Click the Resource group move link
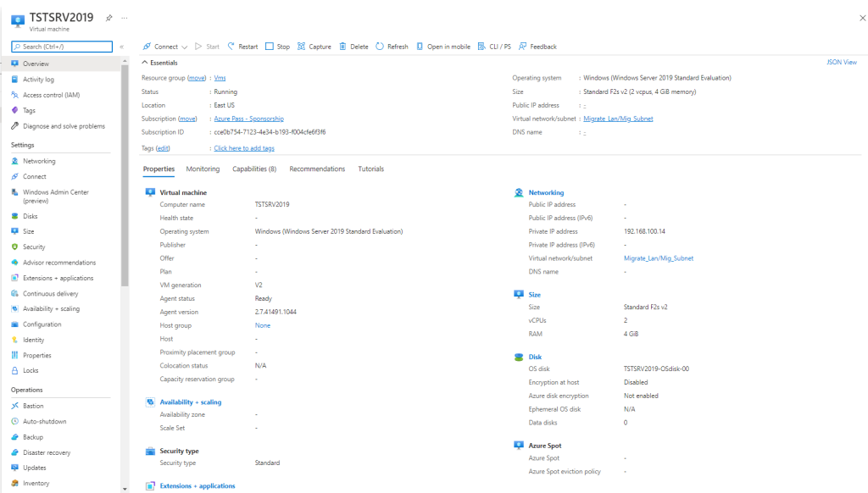The image size is (868, 493). coord(197,78)
